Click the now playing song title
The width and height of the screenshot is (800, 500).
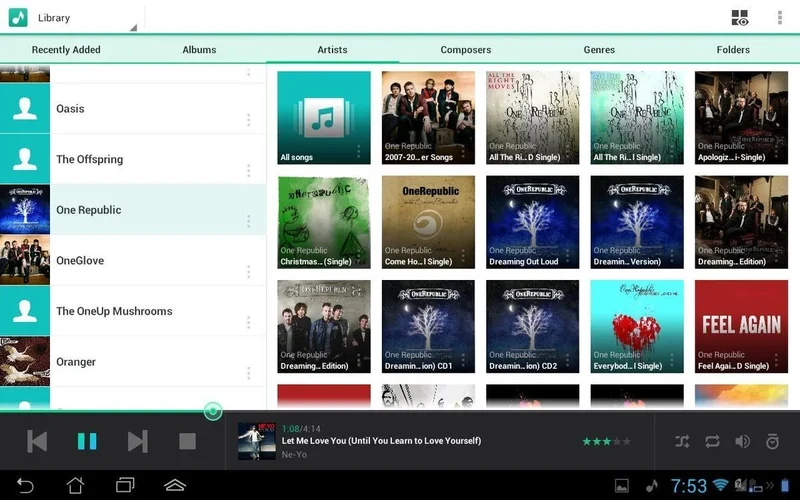381,441
